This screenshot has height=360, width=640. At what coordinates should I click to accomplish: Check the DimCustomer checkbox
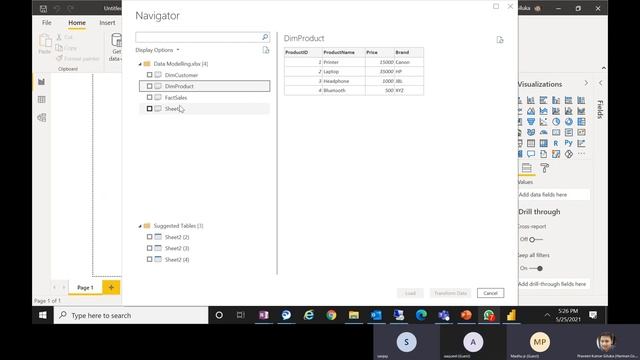coord(149,75)
